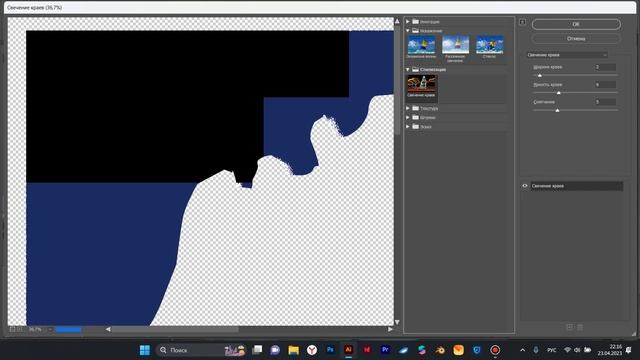Click the Смягчение slider handle

(x=558, y=111)
